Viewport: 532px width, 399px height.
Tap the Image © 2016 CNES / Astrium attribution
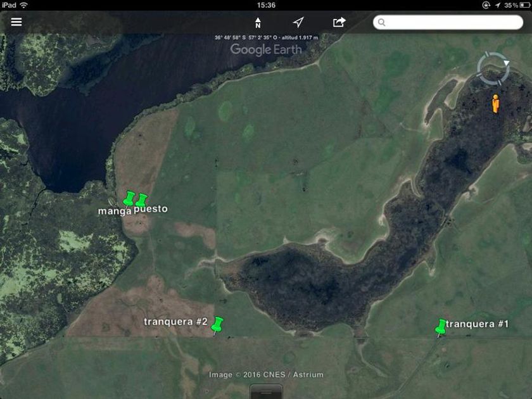tap(266, 375)
